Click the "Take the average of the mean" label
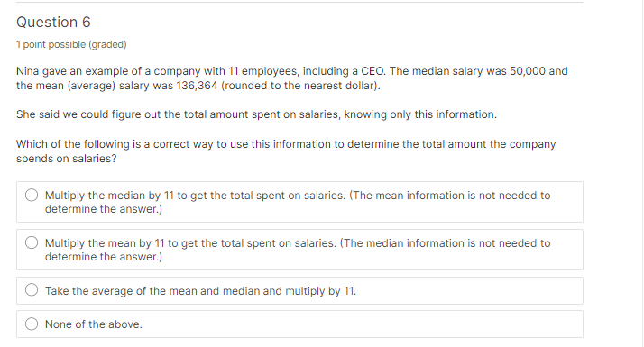644x347 pixels. coord(200,291)
